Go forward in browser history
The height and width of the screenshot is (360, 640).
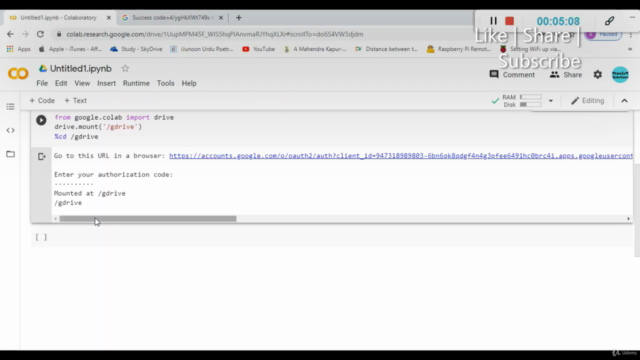(x=25, y=34)
